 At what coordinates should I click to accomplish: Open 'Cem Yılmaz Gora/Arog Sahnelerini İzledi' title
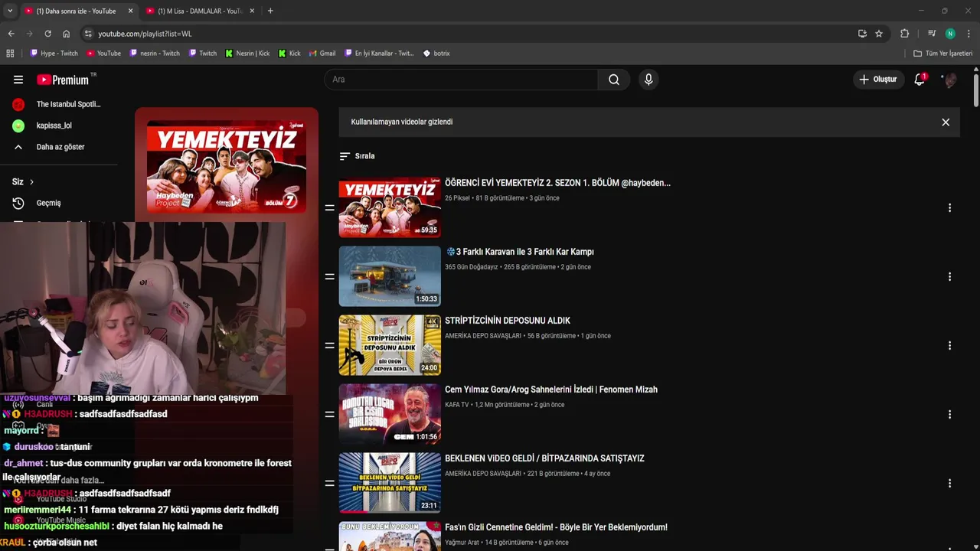pos(551,390)
